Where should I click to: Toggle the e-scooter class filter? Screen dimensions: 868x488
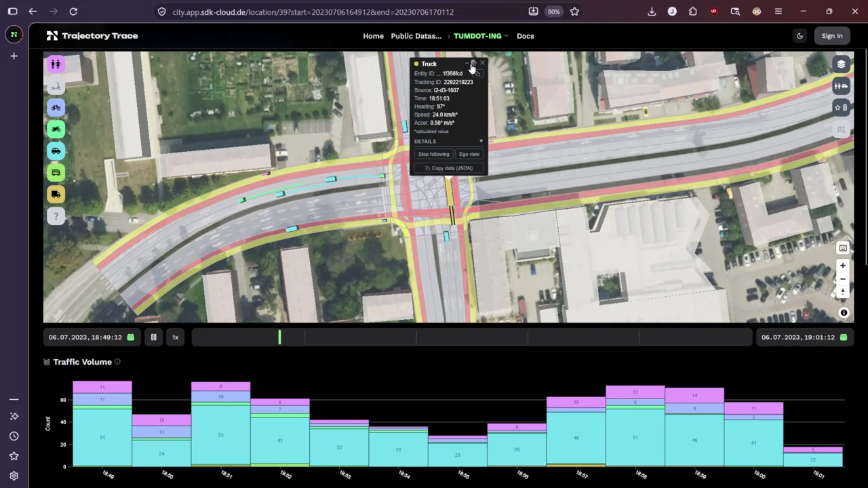56,86
